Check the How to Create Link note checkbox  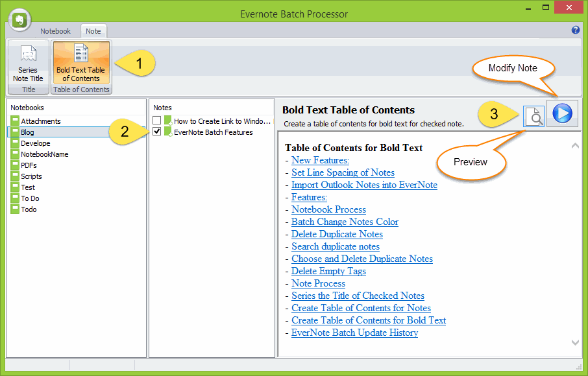coord(157,121)
